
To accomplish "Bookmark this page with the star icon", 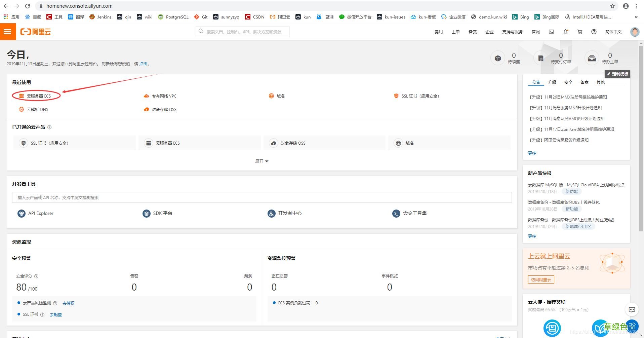I will (612, 6).
